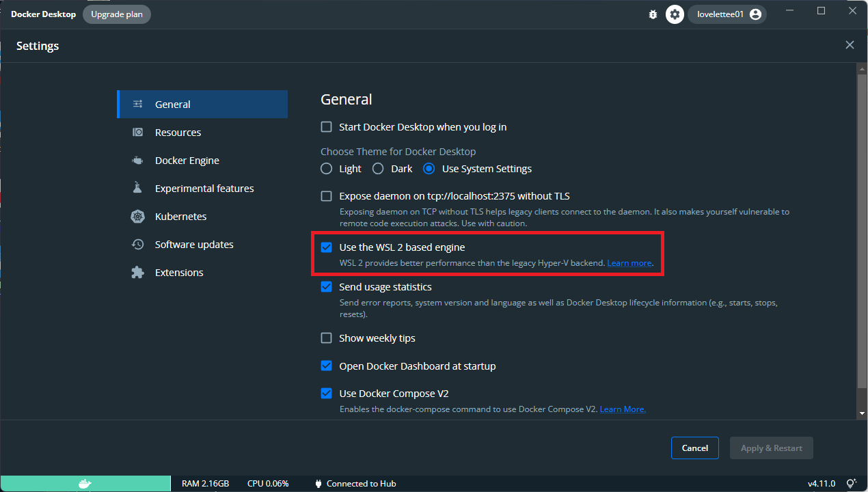
Task: Click the RAM 2.16GB status entry
Action: click(205, 484)
